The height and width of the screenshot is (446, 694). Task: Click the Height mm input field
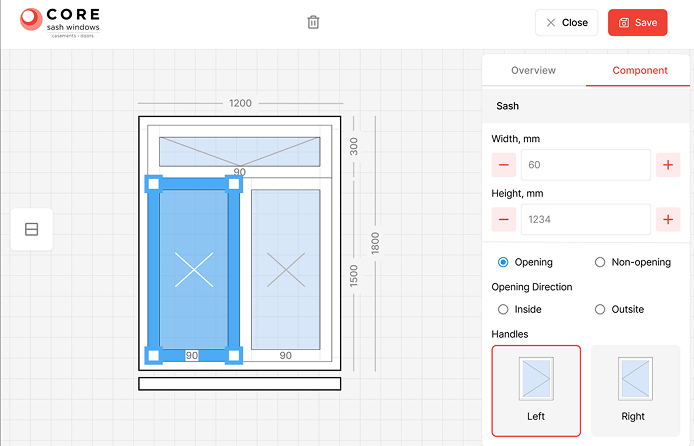586,219
